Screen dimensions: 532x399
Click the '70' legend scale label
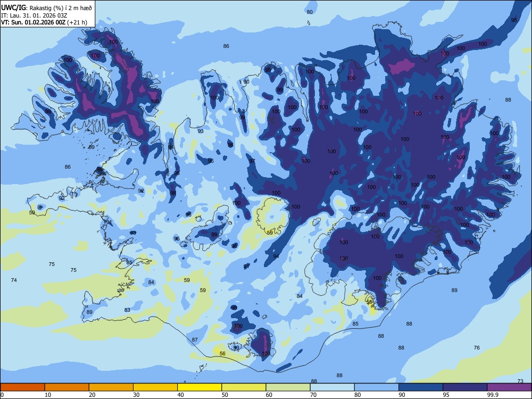point(313,395)
